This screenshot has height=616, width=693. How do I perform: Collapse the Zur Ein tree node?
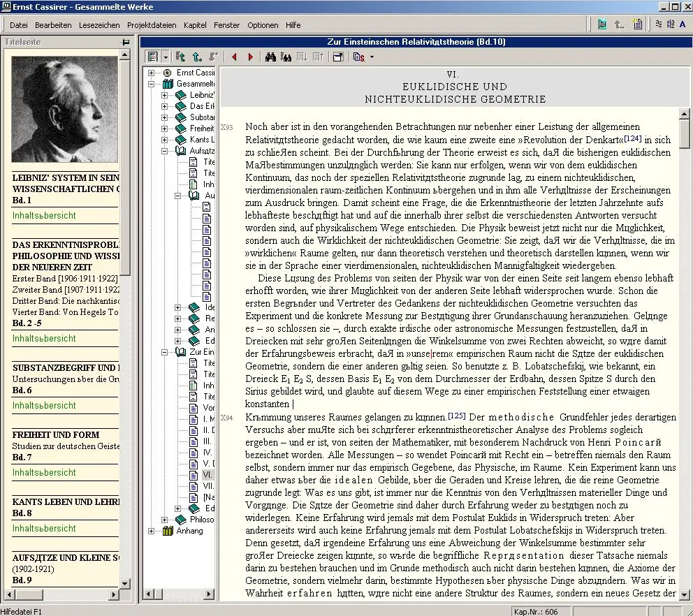click(164, 352)
